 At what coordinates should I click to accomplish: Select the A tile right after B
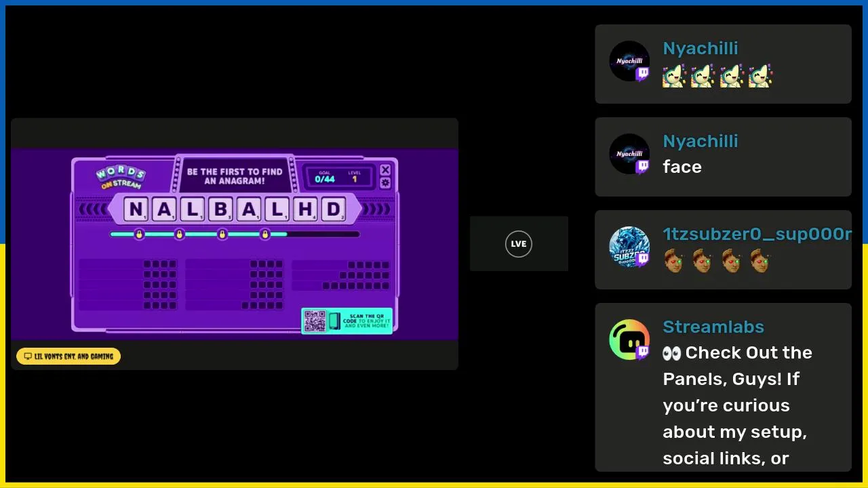248,209
